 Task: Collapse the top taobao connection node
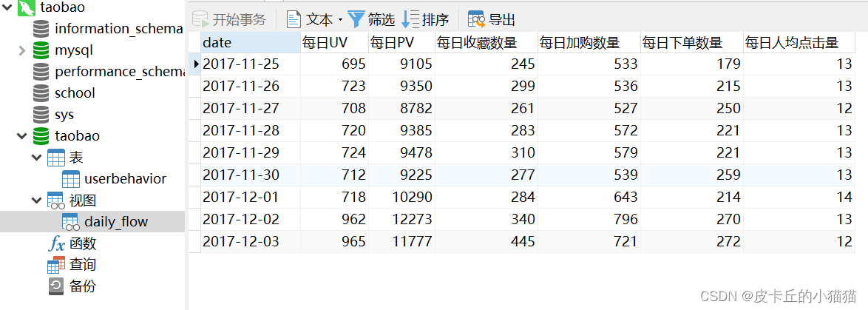[x=7, y=7]
